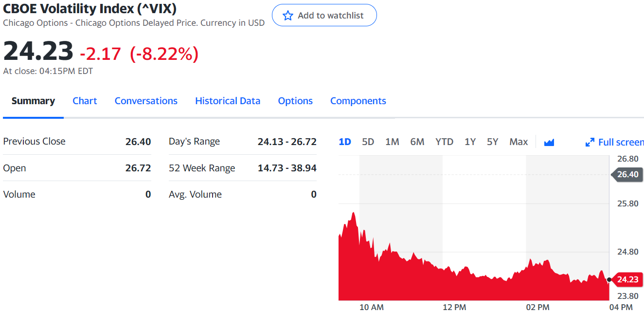Click the (-8.22%) percent change
The height and width of the screenshot is (313, 644).
(x=164, y=54)
